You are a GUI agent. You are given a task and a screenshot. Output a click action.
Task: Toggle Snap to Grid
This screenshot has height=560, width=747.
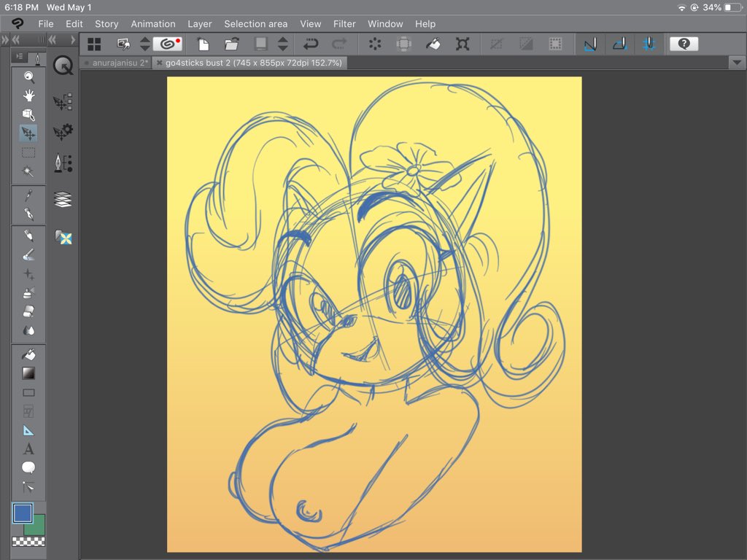click(x=648, y=44)
